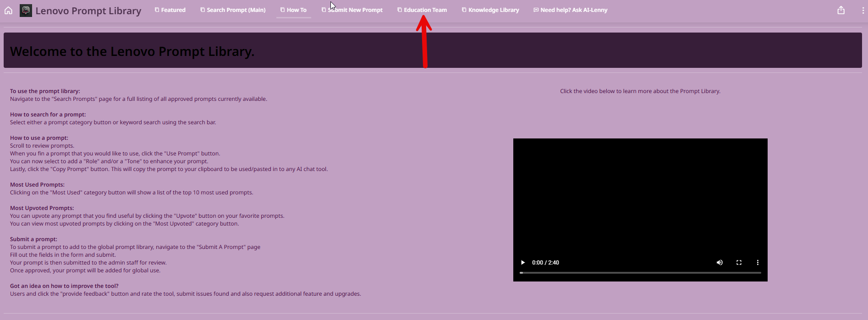The width and height of the screenshot is (868, 320).
Task: Open the home icon in the header
Action: click(x=8, y=10)
